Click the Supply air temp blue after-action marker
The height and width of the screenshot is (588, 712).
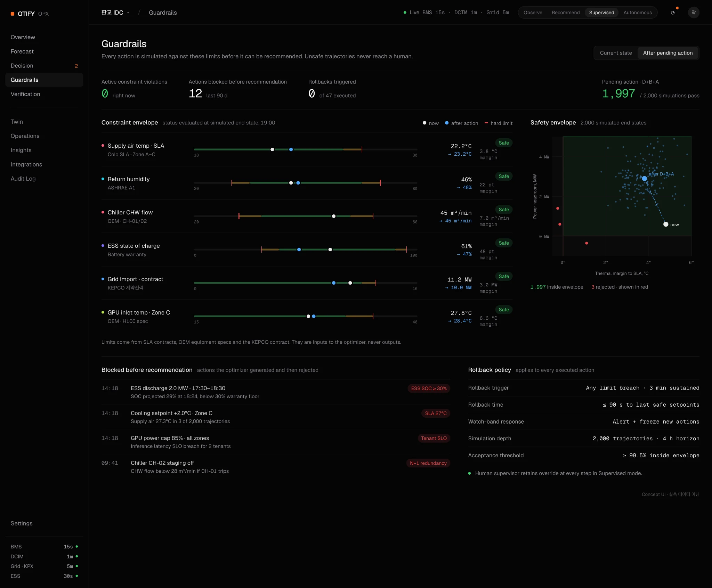pyautogui.click(x=291, y=149)
